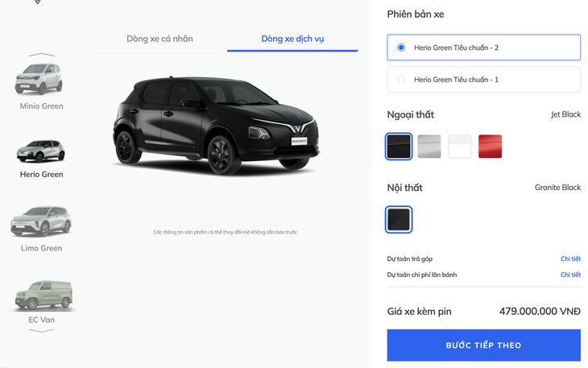This screenshot has width=588, height=368.
Task: Open Chi tiết for Dự toán trả góp
Action: click(x=570, y=258)
